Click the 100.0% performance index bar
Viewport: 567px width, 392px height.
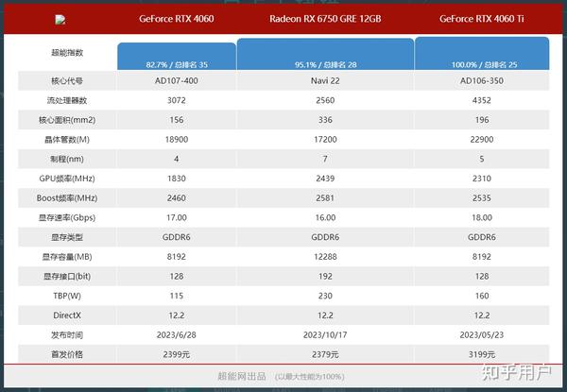pyautogui.click(x=482, y=53)
